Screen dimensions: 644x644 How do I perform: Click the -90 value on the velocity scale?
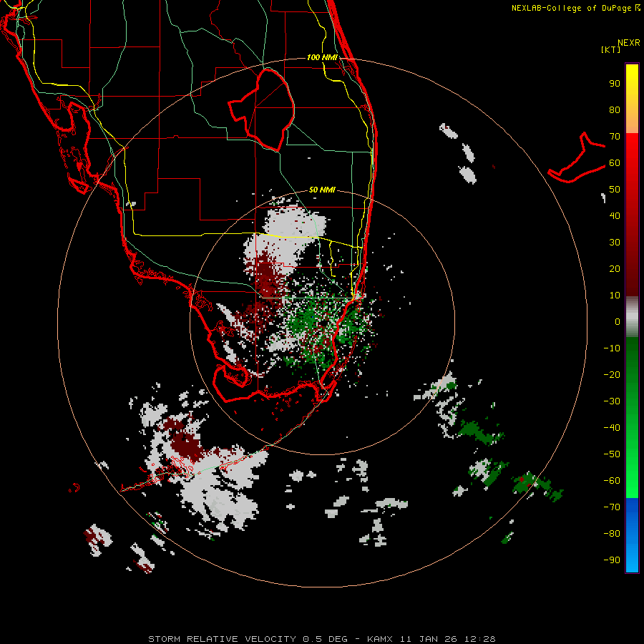(x=612, y=560)
